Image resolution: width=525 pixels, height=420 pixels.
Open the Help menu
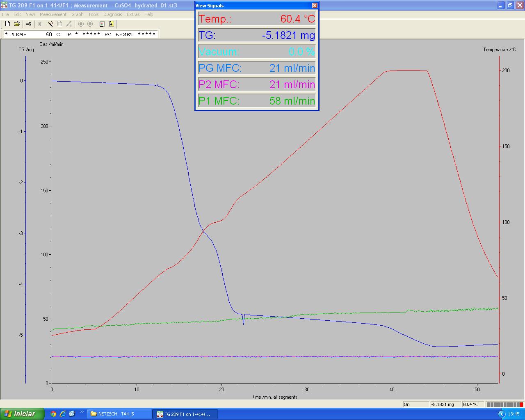148,14
